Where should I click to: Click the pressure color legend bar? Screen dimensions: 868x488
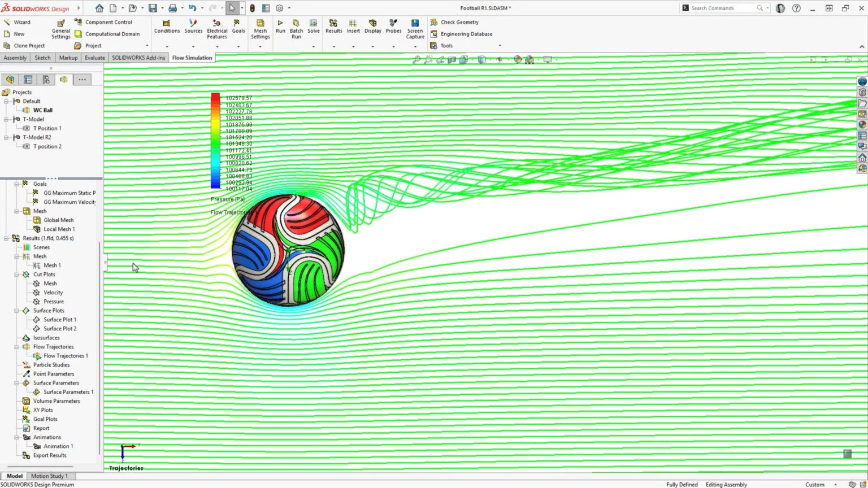(x=215, y=141)
